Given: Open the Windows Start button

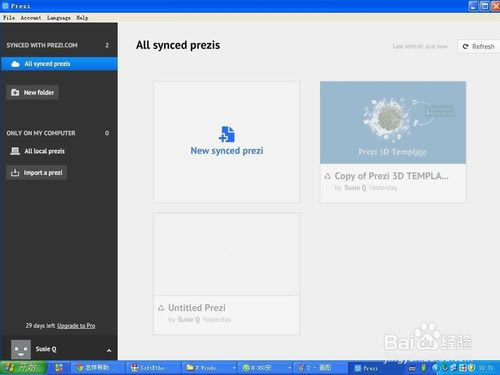Looking at the screenshot, I should (23, 368).
